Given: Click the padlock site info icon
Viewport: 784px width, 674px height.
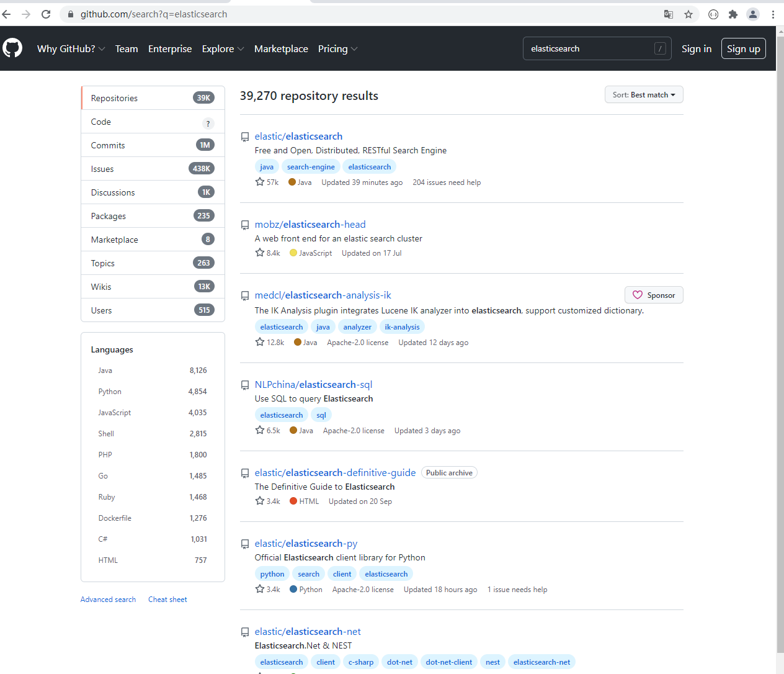Looking at the screenshot, I should pos(71,14).
